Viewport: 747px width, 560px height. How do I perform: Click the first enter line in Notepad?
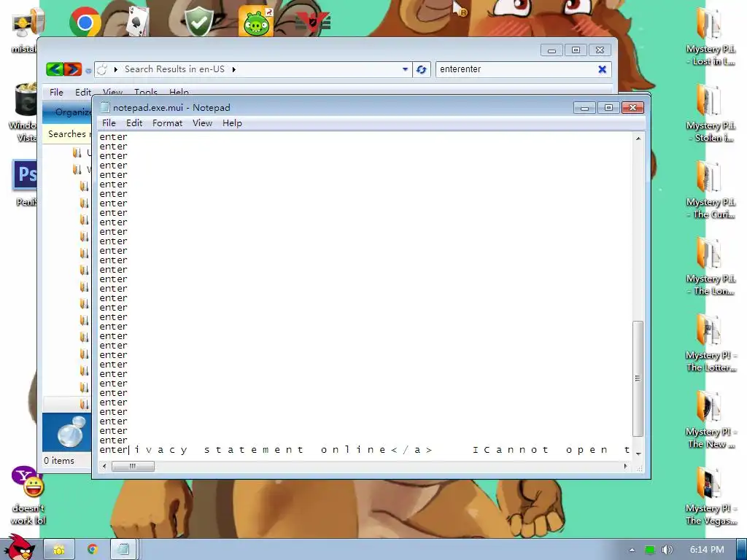[x=113, y=137]
